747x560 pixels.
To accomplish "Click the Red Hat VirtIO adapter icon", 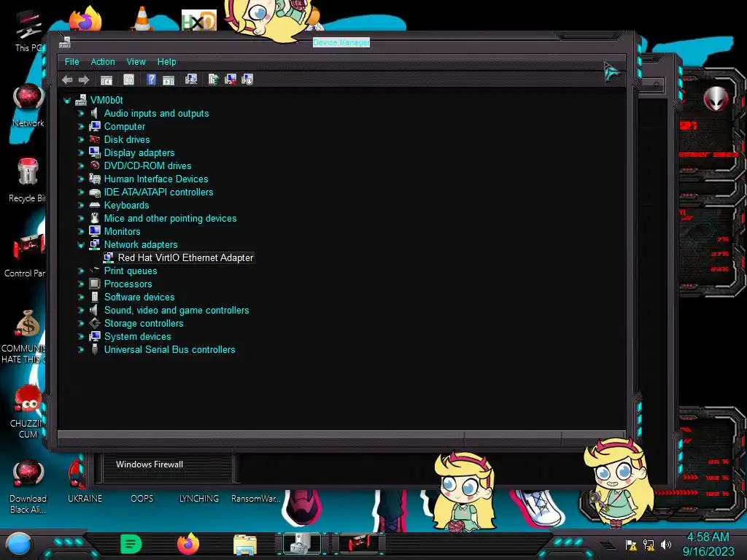I will pyautogui.click(x=109, y=257).
